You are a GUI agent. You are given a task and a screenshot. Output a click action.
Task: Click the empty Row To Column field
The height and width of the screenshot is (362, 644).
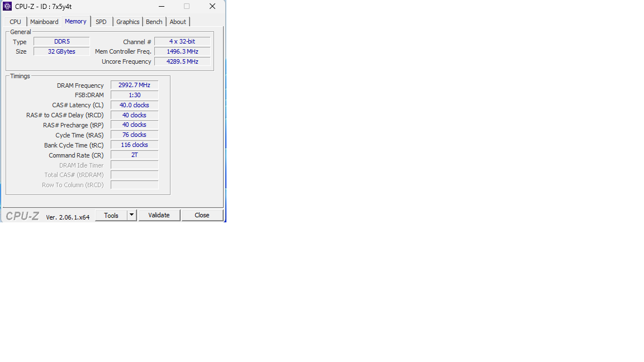134,185
